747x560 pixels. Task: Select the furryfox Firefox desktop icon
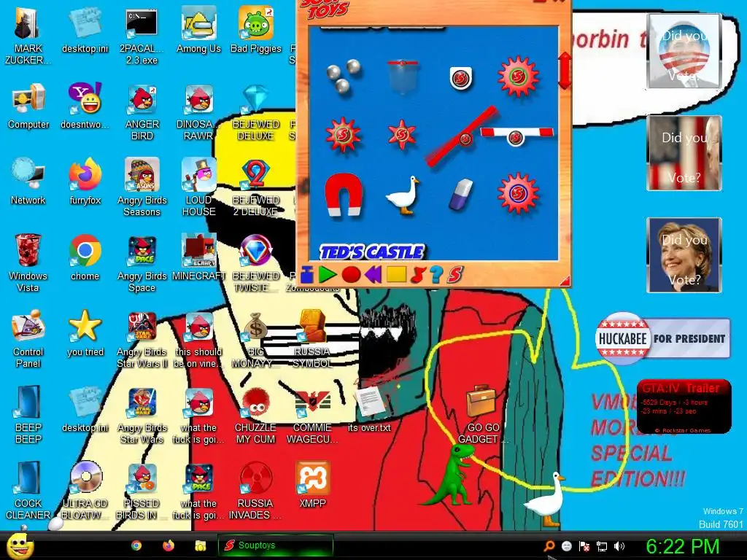coord(85,182)
